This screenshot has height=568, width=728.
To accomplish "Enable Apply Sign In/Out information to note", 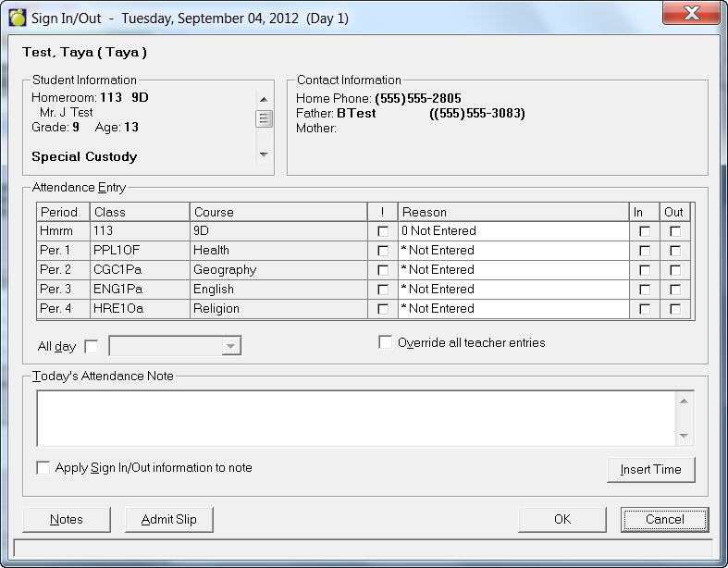I will [x=43, y=468].
